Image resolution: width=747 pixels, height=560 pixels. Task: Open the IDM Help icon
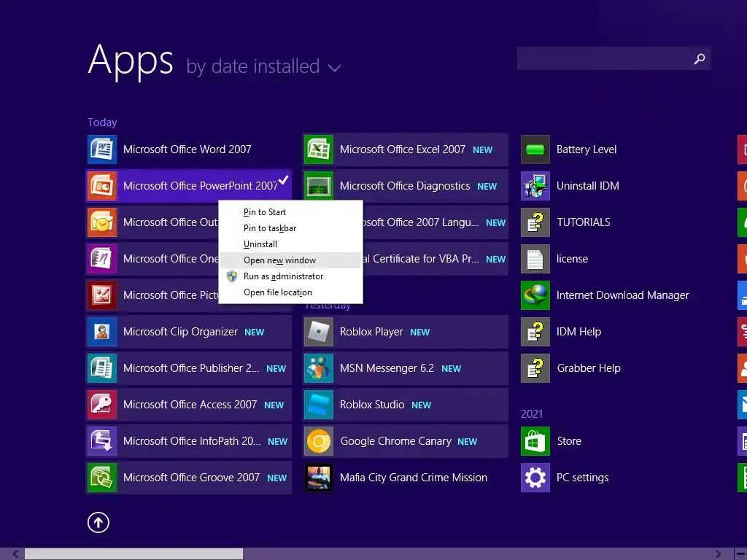coord(535,332)
